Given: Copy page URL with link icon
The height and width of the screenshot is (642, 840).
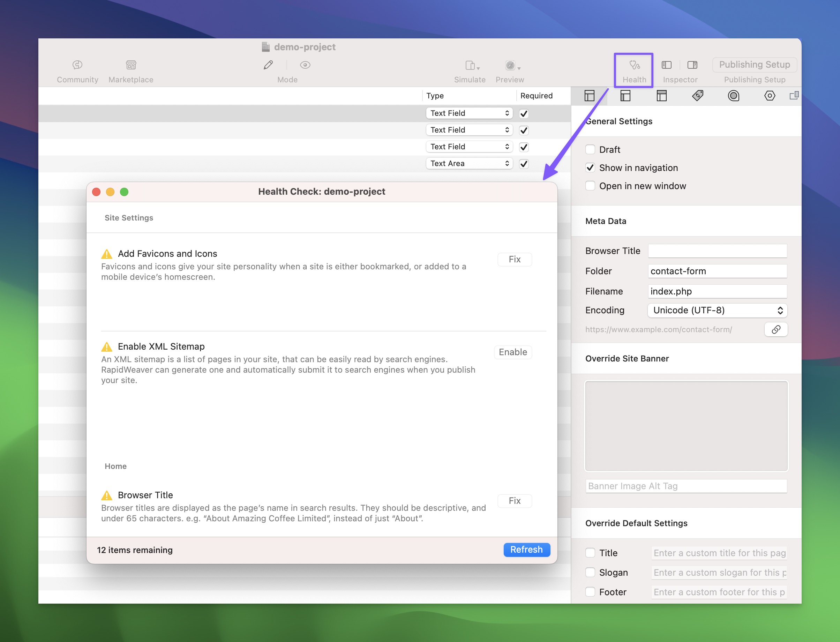Looking at the screenshot, I should (775, 329).
